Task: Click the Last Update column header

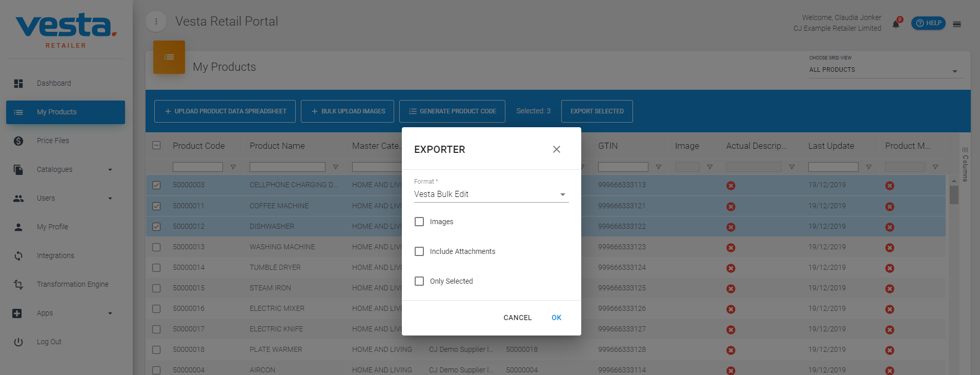Action: coord(831,146)
